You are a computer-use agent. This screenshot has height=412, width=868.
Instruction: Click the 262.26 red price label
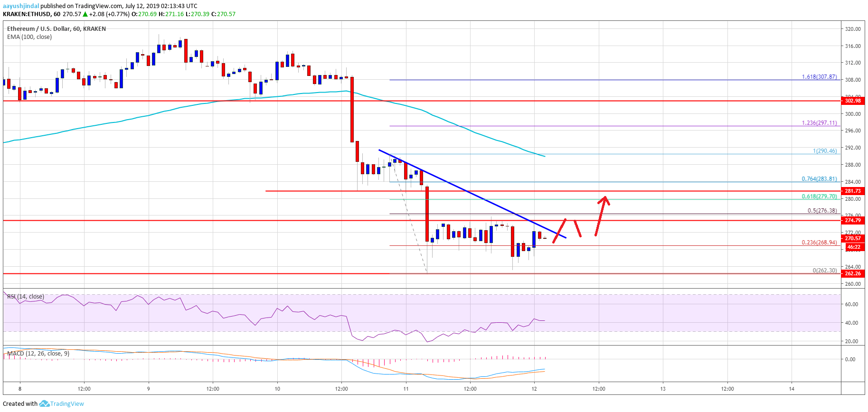853,273
